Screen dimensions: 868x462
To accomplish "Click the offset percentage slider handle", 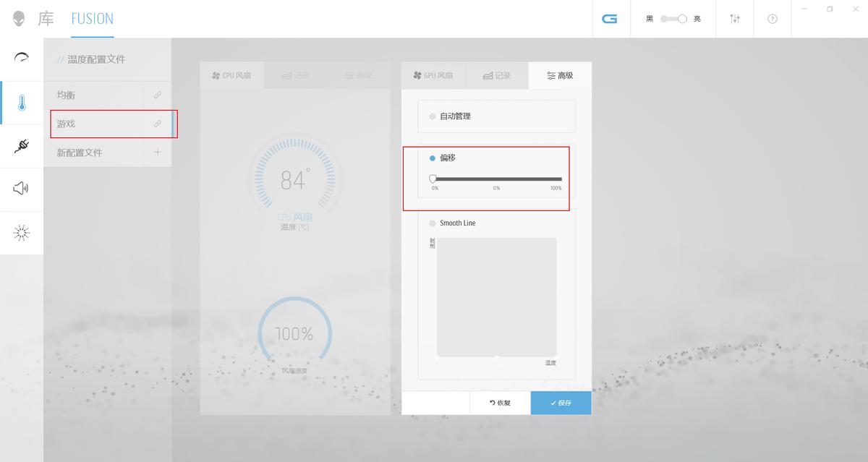I will point(434,178).
